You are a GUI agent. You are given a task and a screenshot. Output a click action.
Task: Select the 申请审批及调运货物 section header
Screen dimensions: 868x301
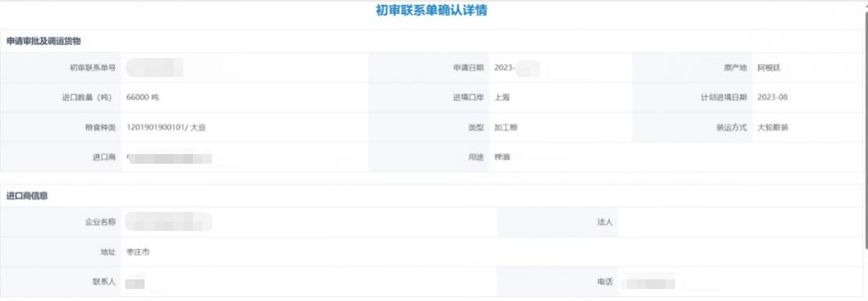coord(43,42)
